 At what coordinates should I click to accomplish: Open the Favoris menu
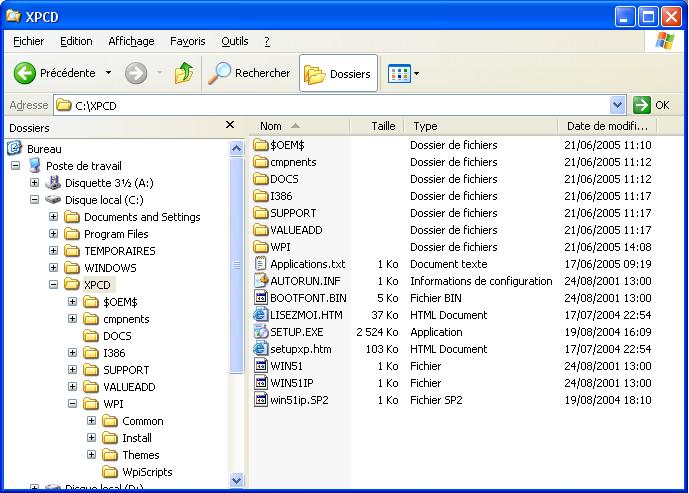188,41
